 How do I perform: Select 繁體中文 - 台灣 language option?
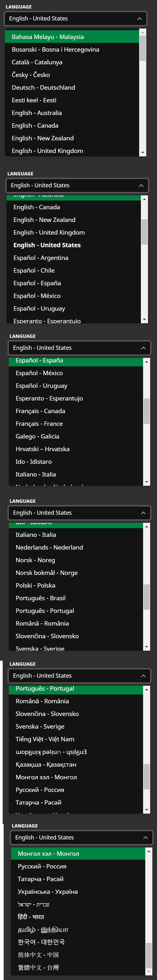(x=78, y=967)
